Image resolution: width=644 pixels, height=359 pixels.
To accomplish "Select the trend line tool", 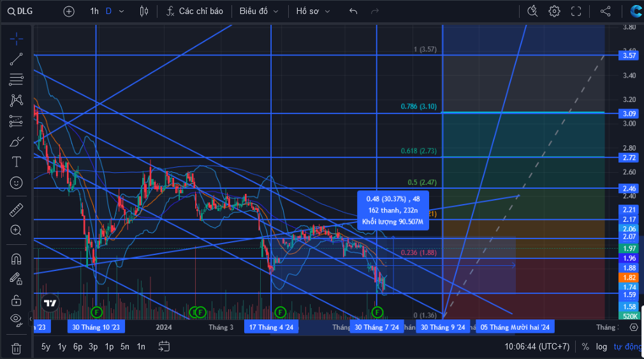I will click(x=17, y=59).
